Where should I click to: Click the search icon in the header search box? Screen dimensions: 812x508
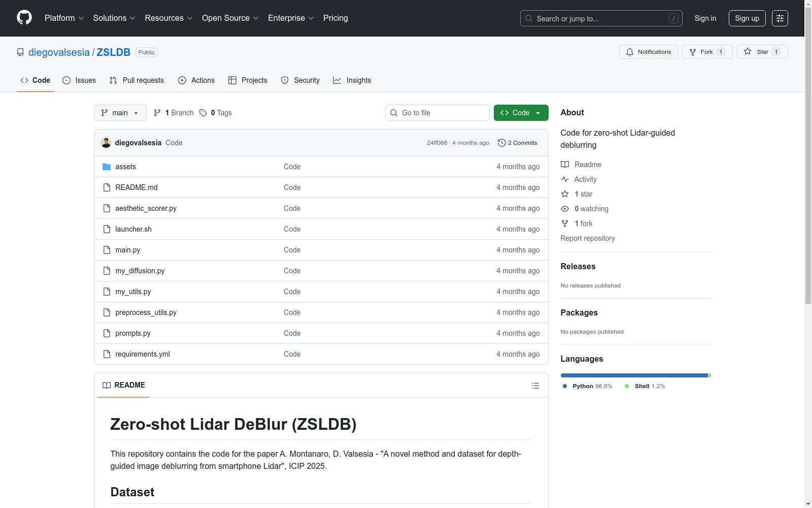point(529,18)
